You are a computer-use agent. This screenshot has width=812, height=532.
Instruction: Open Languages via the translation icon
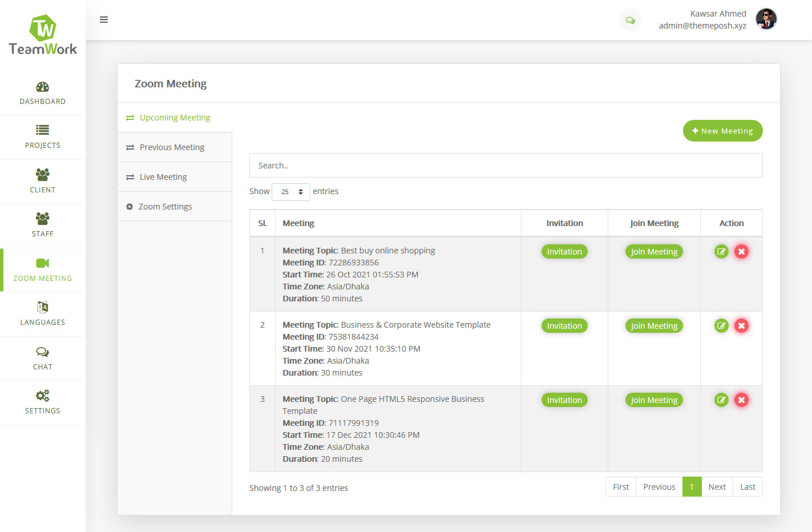[43, 307]
